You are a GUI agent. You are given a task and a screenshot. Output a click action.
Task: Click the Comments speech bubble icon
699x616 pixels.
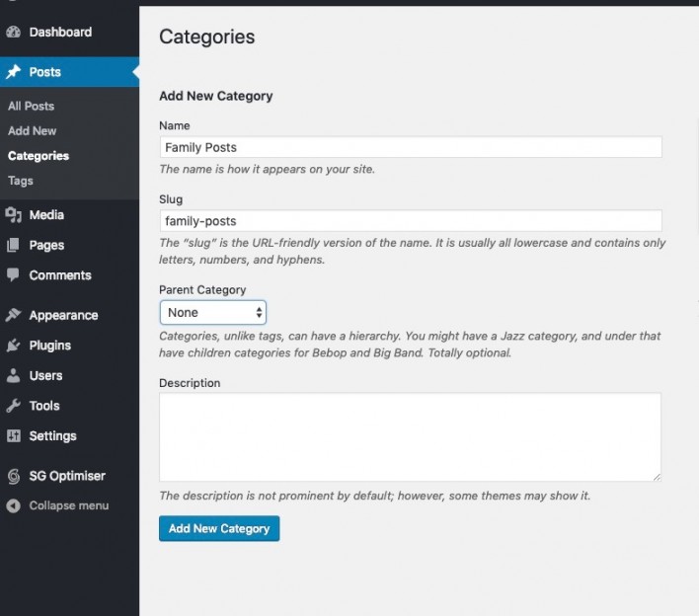tap(14, 275)
